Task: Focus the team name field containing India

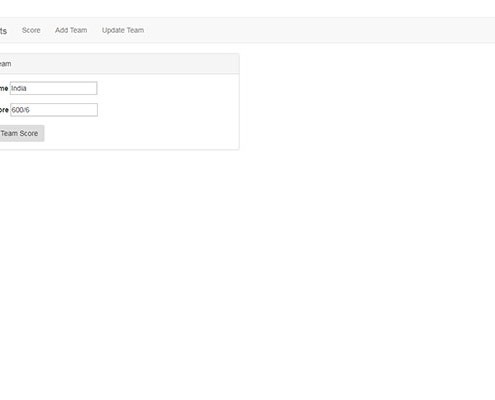Action: pos(54,88)
